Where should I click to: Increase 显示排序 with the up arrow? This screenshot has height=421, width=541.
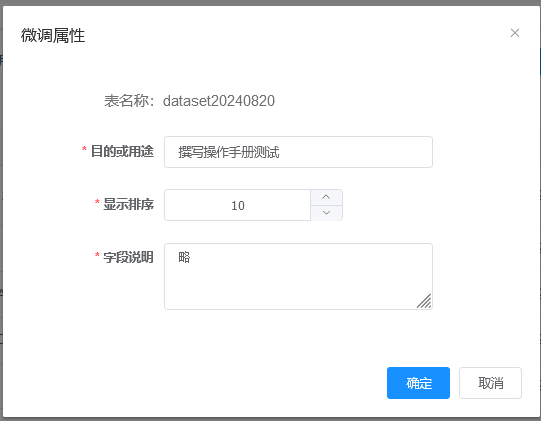click(326, 197)
